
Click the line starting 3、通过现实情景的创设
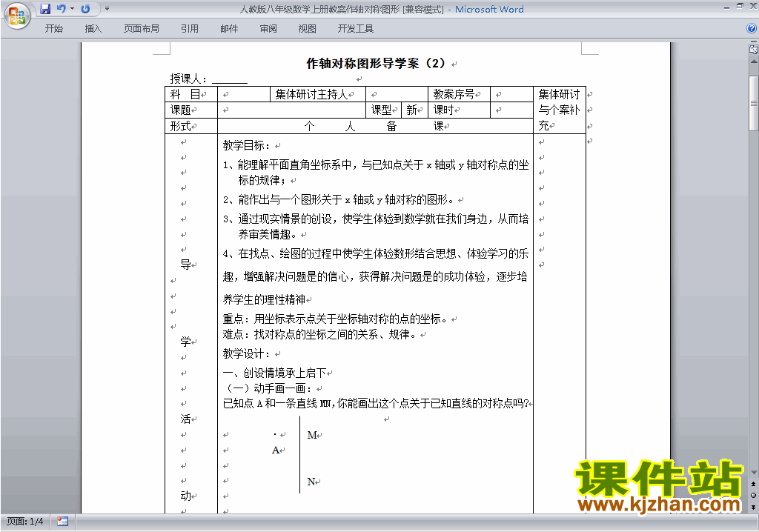pyautogui.click(x=375, y=219)
